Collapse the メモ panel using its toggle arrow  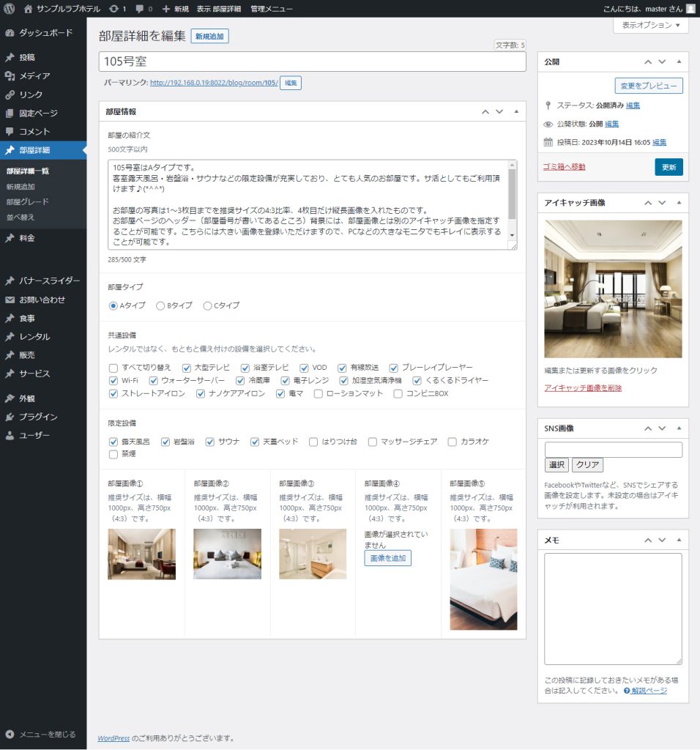pyautogui.click(x=679, y=540)
